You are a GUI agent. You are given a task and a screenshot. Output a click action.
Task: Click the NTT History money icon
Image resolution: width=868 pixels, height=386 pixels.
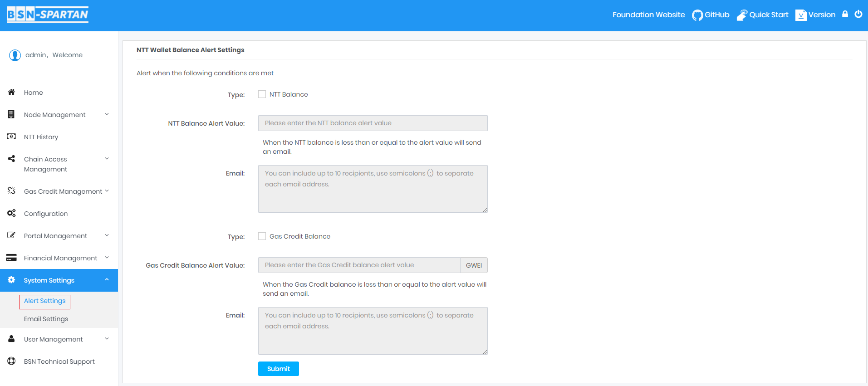(12, 137)
